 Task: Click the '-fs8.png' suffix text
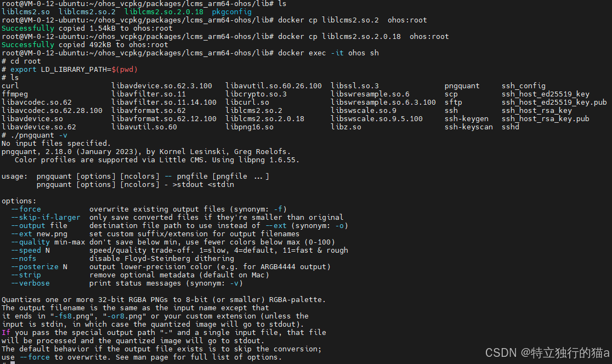[x=74, y=316]
